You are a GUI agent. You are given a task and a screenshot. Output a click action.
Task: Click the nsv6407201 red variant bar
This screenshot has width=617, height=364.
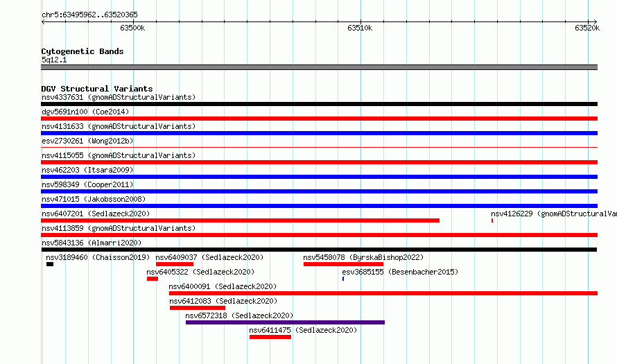tap(240, 220)
